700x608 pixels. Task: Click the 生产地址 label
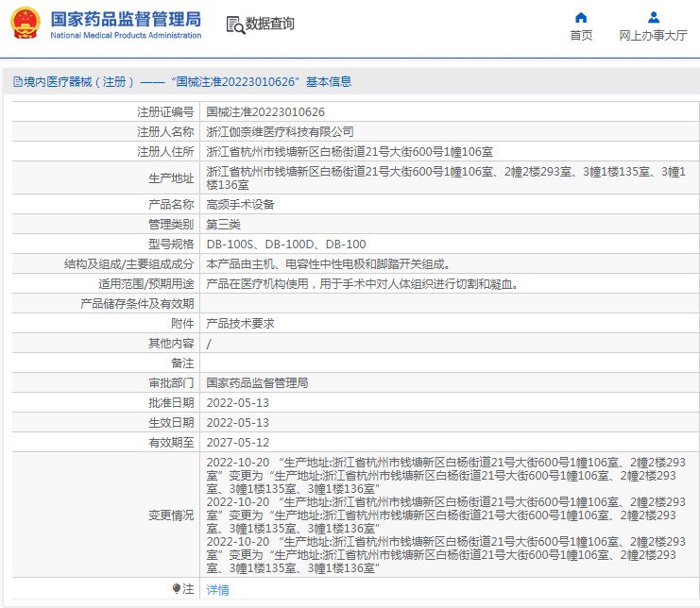click(171, 178)
